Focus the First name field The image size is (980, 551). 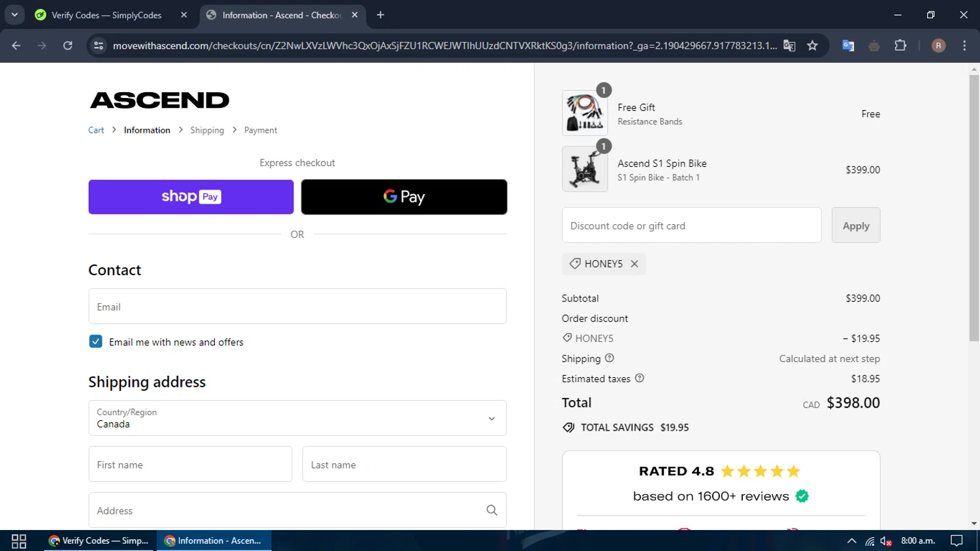click(190, 465)
